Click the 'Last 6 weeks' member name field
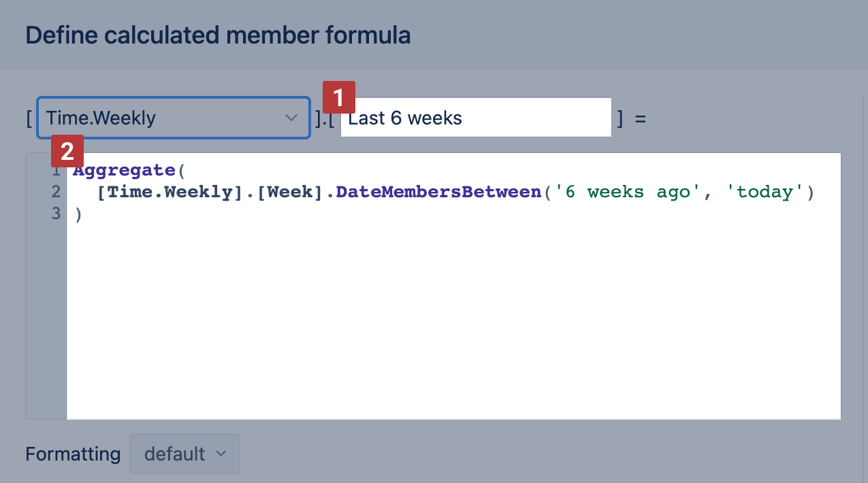 click(477, 118)
